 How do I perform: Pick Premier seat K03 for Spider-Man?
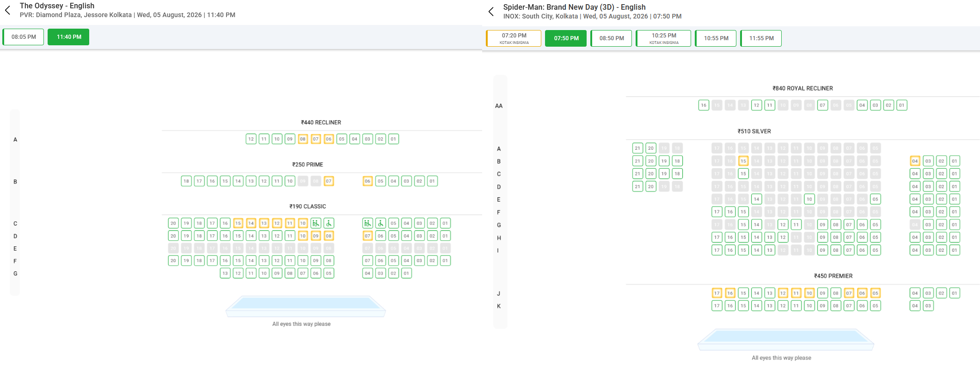(x=928, y=305)
